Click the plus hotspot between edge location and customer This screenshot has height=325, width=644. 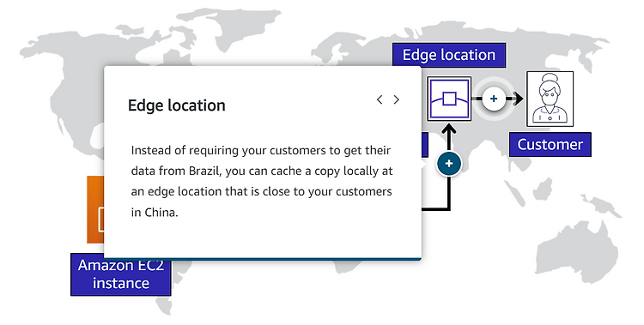[x=494, y=99]
